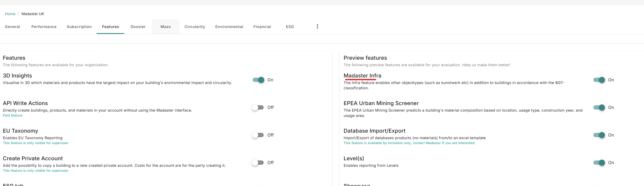Open the General tab

[12, 27]
